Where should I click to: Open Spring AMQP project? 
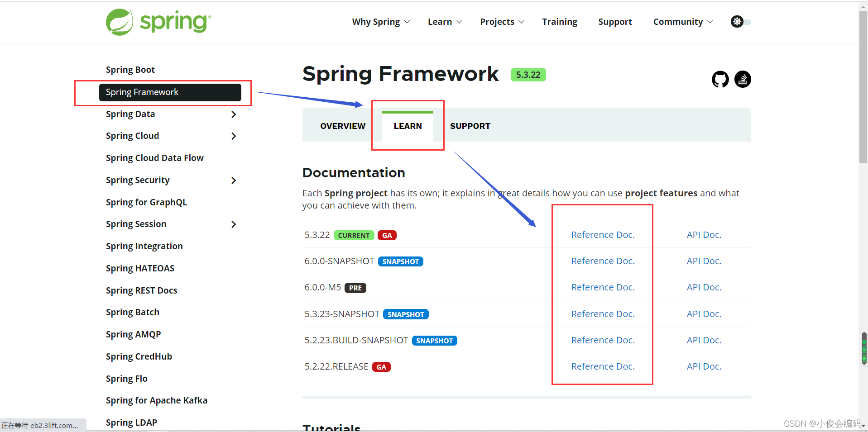coord(133,334)
